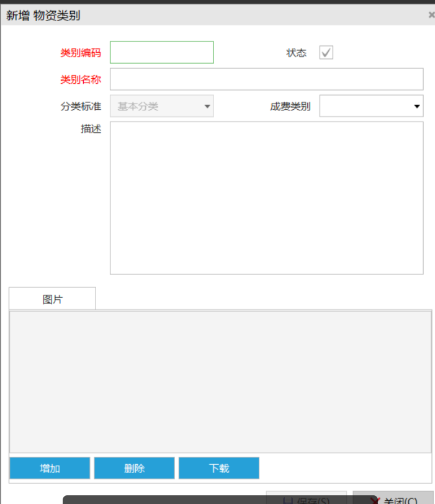Image resolution: width=435 pixels, height=504 pixels.
Task: Expand the 分类标准 dropdown showing 基本分类
Action: [x=207, y=107]
